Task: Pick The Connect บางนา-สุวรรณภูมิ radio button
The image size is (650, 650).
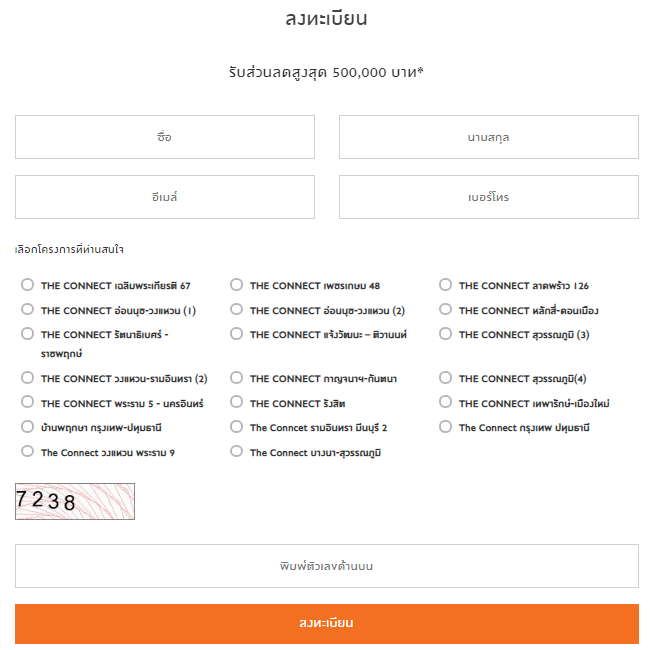Action: (237, 452)
